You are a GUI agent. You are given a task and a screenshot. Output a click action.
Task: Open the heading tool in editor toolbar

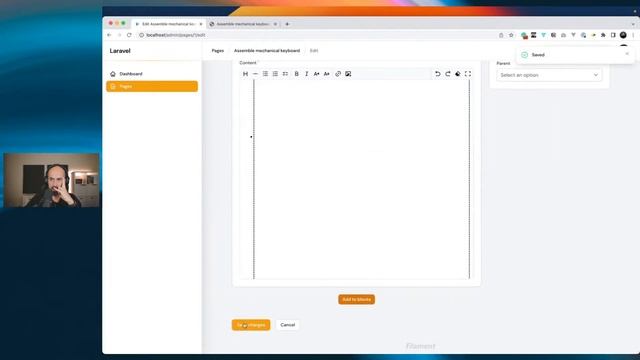(x=245, y=74)
